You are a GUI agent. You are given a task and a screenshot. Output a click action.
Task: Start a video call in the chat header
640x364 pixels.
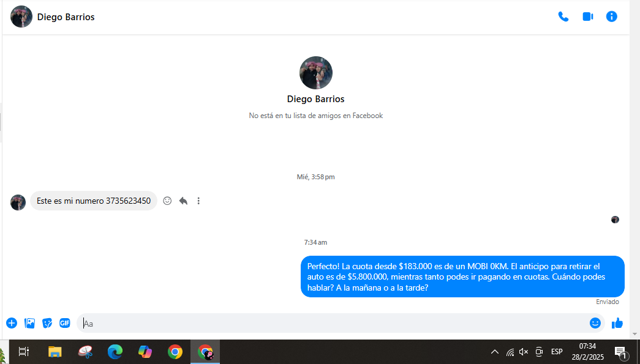tap(587, 17)
